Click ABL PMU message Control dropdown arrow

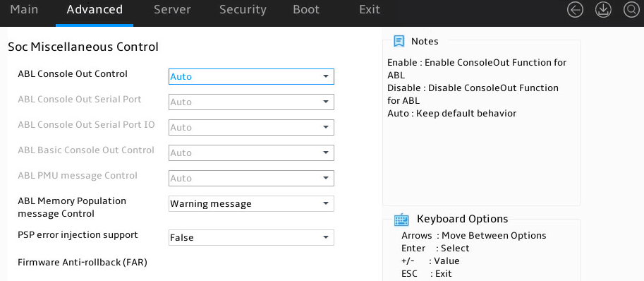click(326, 179)
